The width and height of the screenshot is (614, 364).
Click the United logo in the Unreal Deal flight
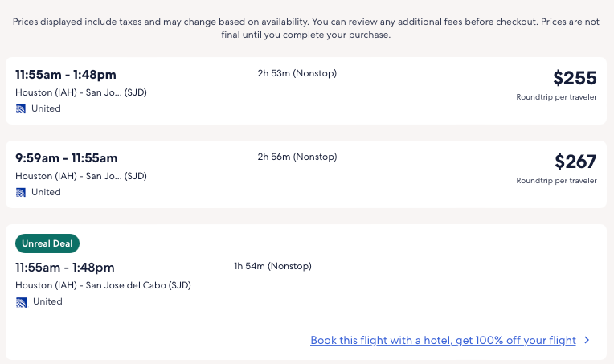21,302
